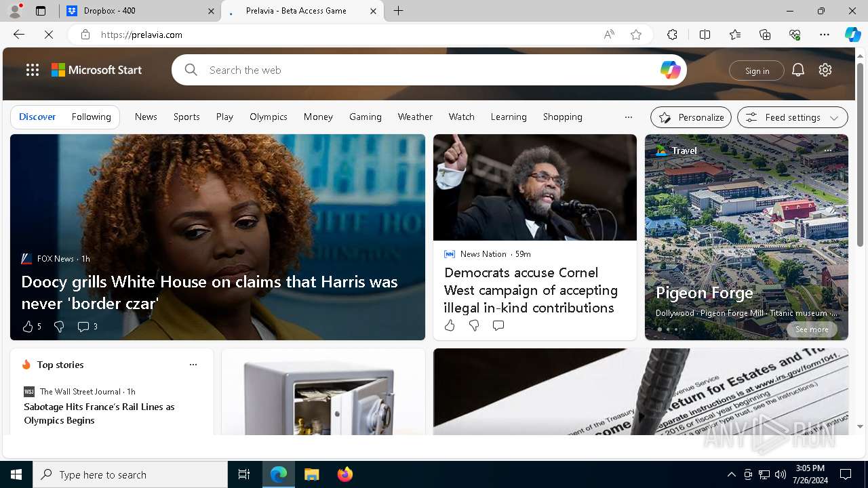This screenshot has height=488, width=868.
Task: Open the Democrats accuse Cornel West headline
Action: 531,290
